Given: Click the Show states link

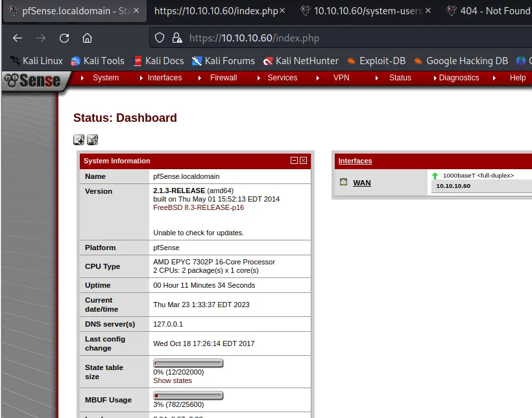Looking at the screenshot, I should 173,380.
